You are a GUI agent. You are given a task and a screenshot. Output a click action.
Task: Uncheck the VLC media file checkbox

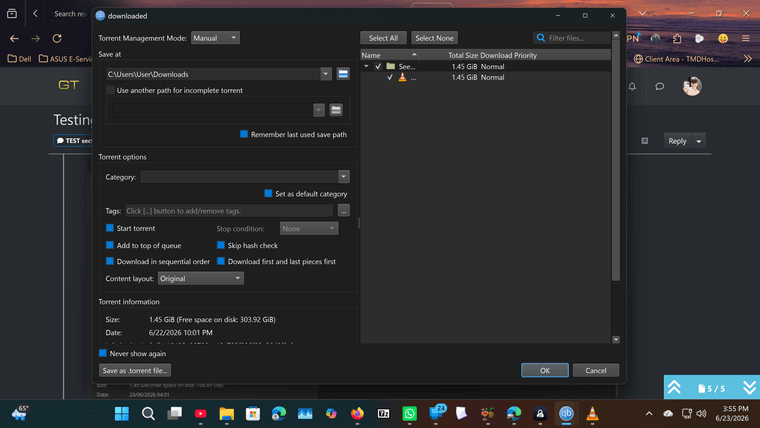390,77
